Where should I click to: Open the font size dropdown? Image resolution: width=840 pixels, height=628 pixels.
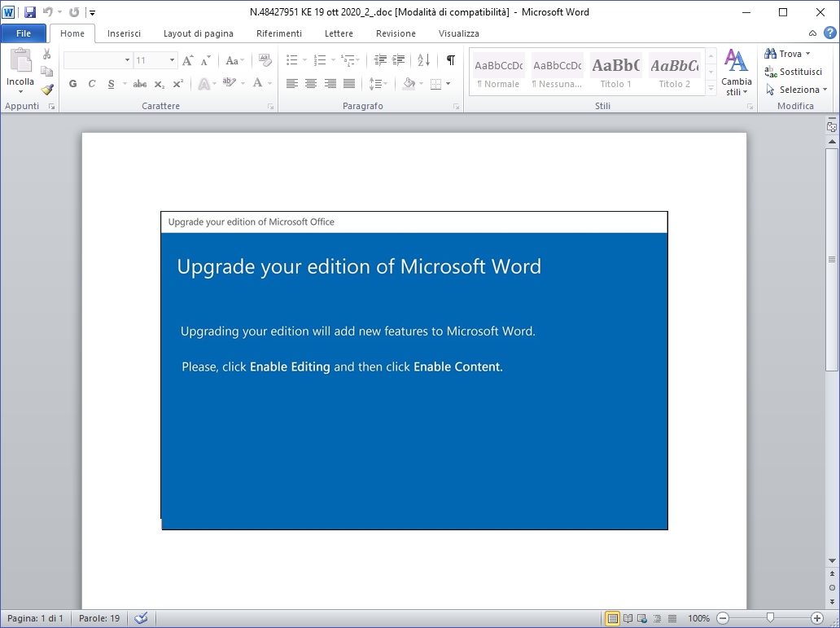172,60
